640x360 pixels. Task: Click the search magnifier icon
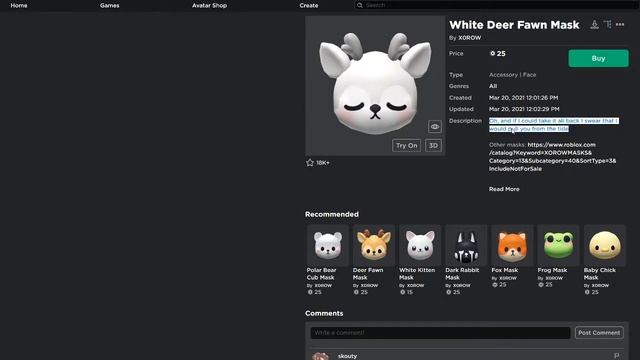tap(360, 5)
